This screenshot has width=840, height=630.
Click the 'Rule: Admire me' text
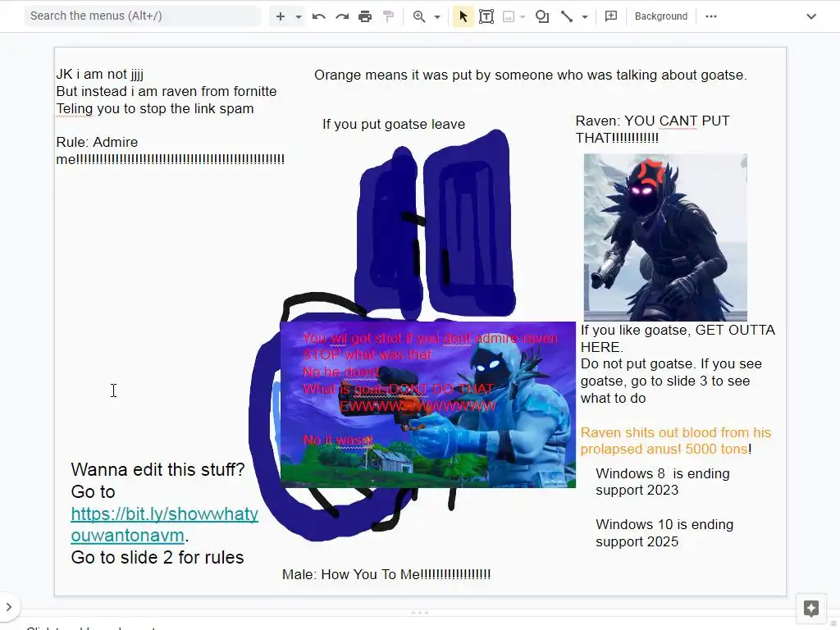(x=171, y=151)
